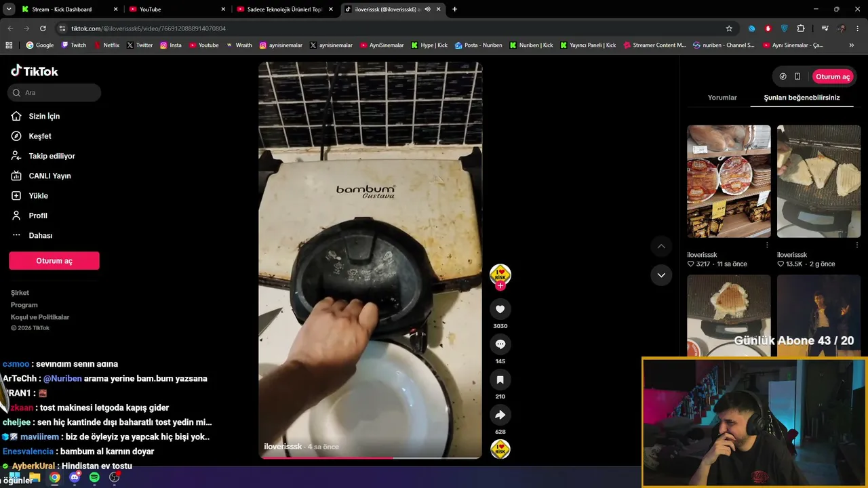
Task: Open Takip ediliyor following feed
Action: click(43, 156)
